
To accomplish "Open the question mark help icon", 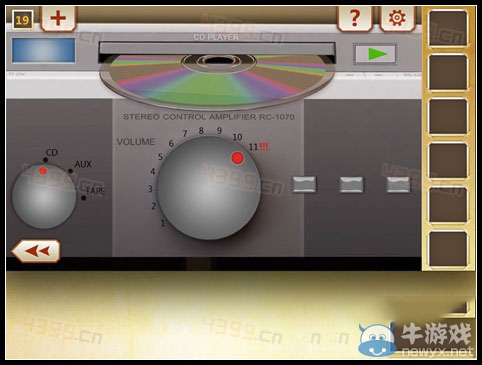I will click(355, 18).
